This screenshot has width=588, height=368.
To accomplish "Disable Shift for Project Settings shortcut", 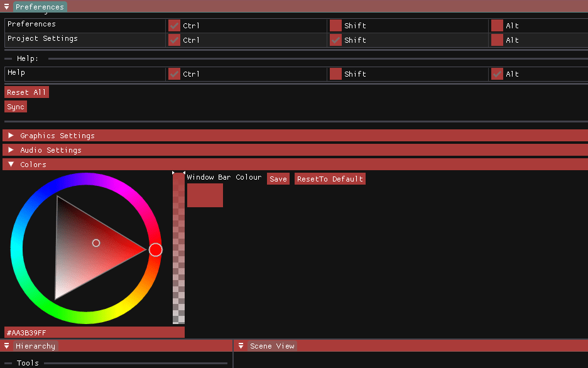I will pyautogui.click(x=336, y=40).
